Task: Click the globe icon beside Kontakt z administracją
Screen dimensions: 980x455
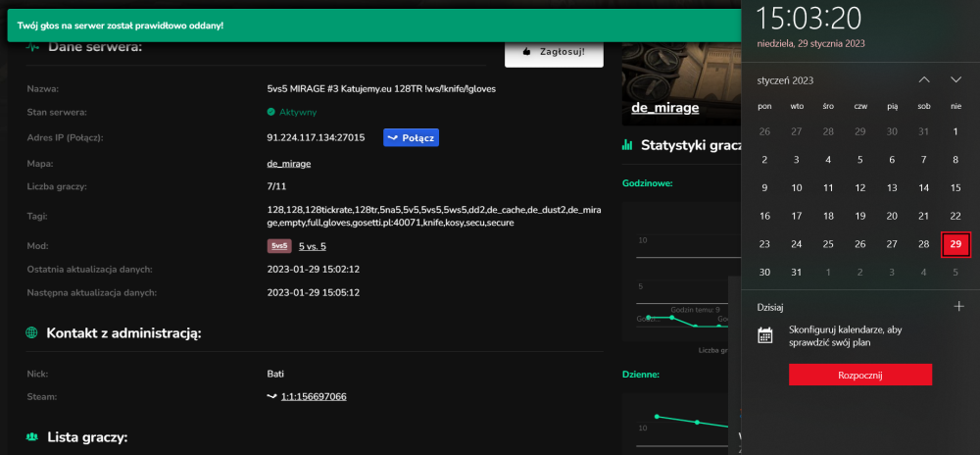Action: [32, 333]
